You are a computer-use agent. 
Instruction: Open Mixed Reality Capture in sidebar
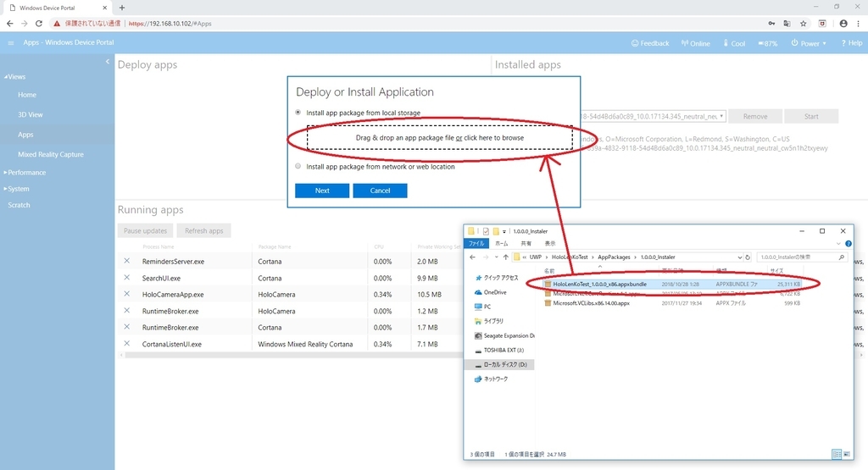point(51,154)
